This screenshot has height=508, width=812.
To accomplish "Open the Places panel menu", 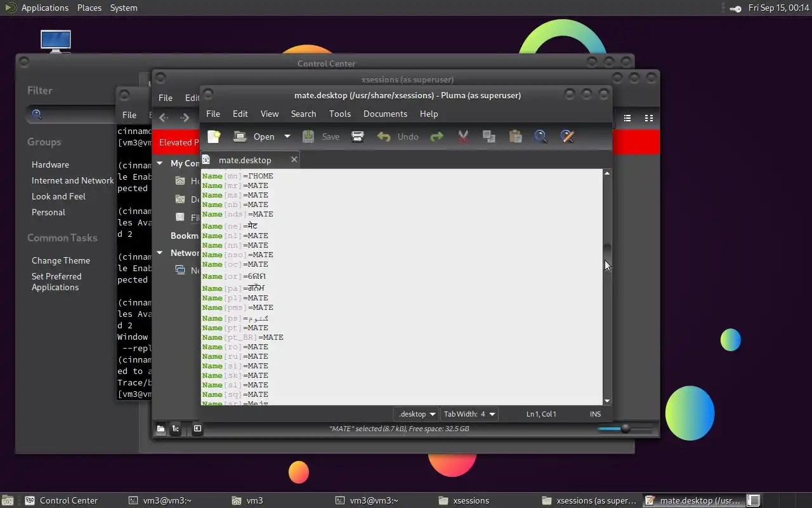I will click(89, 8).
